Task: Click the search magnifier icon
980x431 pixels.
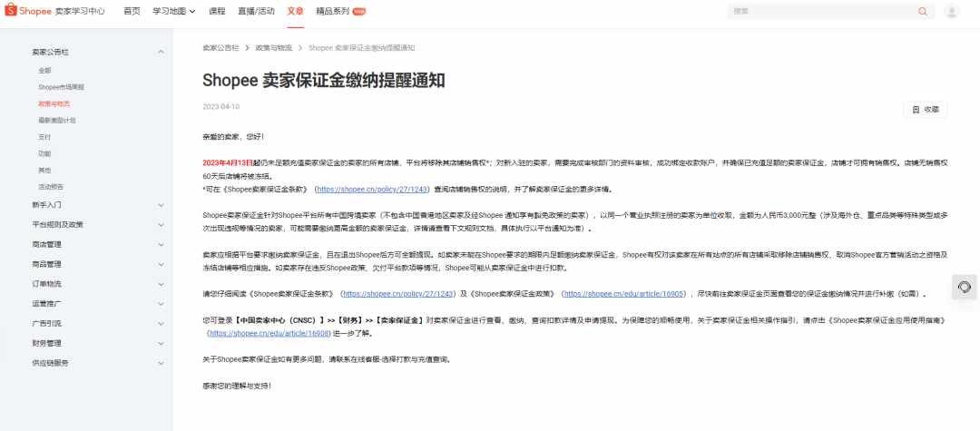Action: 923,11
